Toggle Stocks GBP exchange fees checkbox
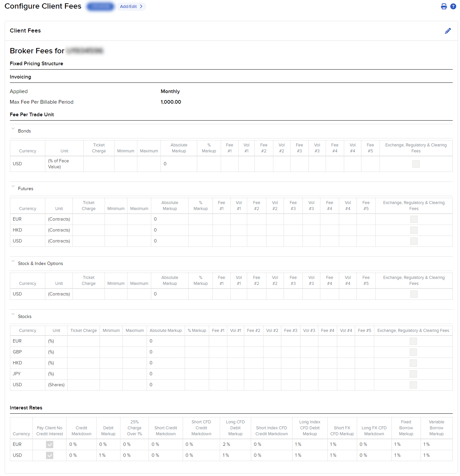The image size is (460, 476). 413,352
